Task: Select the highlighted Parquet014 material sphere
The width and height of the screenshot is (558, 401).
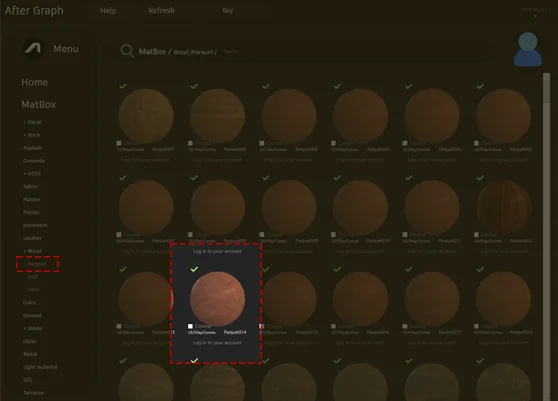Action: coord(217,299)
